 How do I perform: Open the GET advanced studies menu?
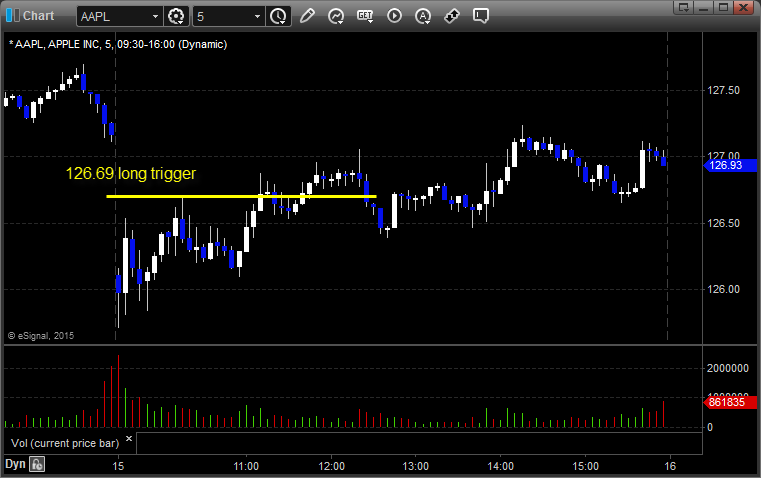tap(365, 16)
